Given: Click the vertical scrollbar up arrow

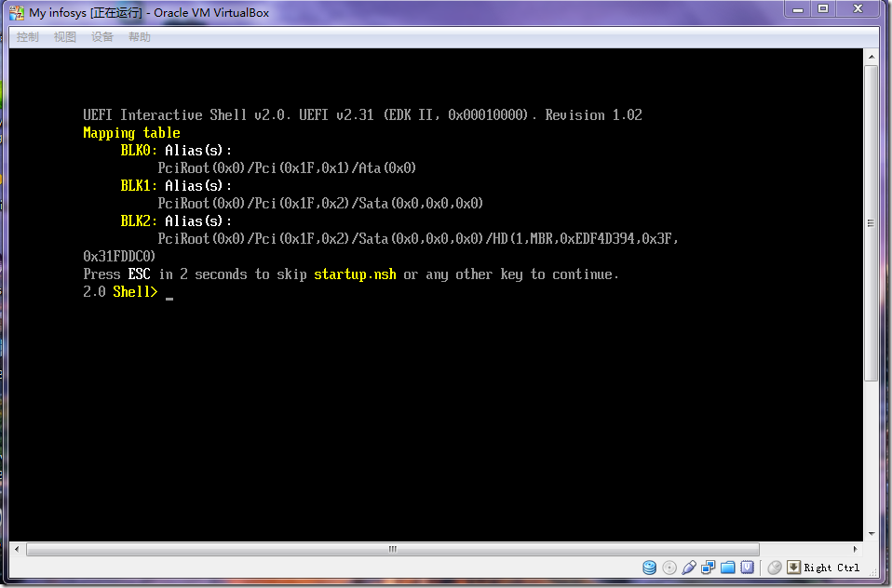Looking at the screenshot, I should pos(871,57).
